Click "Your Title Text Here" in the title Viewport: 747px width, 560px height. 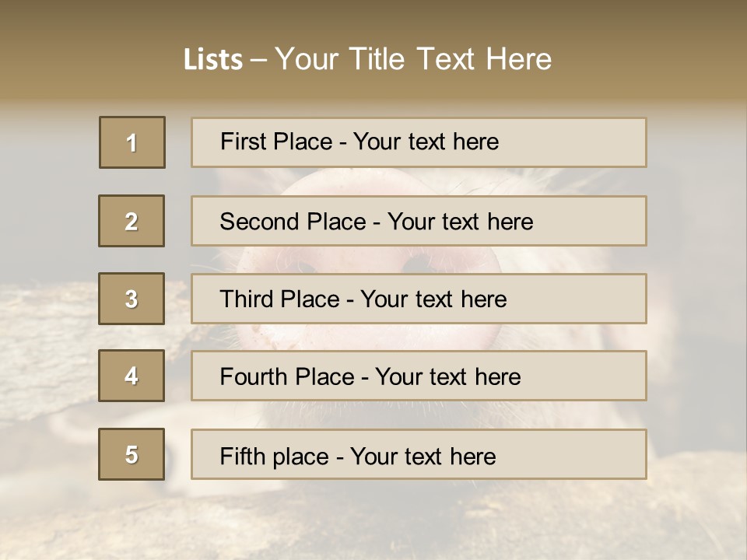(413, 59)
